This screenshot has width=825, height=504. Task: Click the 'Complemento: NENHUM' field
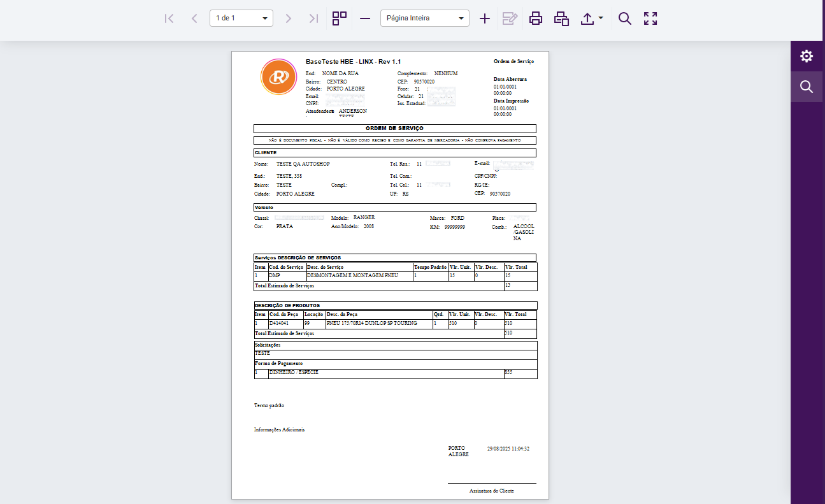coord(427,74)
